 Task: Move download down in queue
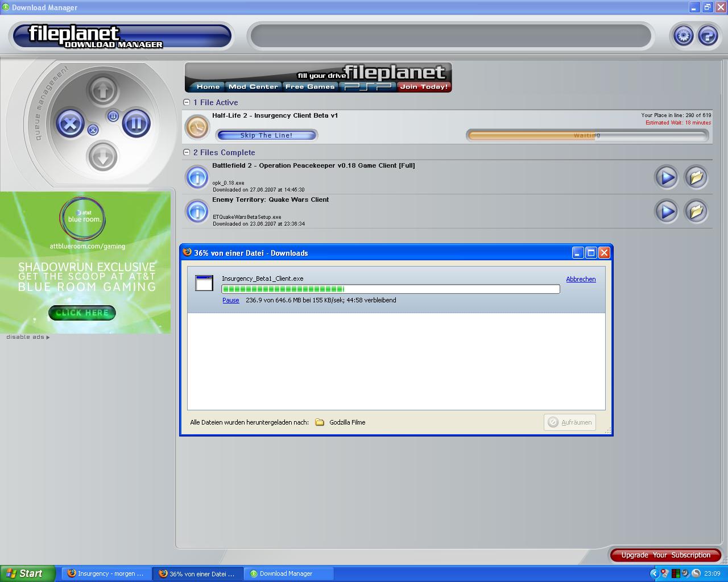103,157
